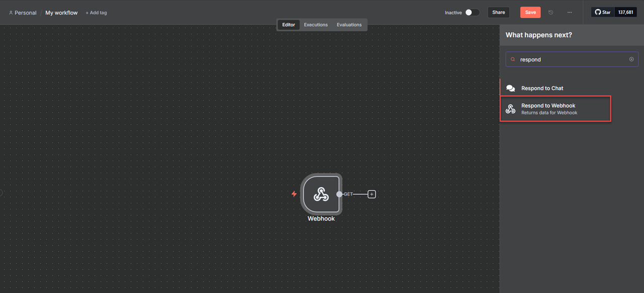Image resolution: width=644 pixels, height=293 pixels.
Task: Select the Respond to Chat chat bubble icon
Action: (x=511, y=88)
